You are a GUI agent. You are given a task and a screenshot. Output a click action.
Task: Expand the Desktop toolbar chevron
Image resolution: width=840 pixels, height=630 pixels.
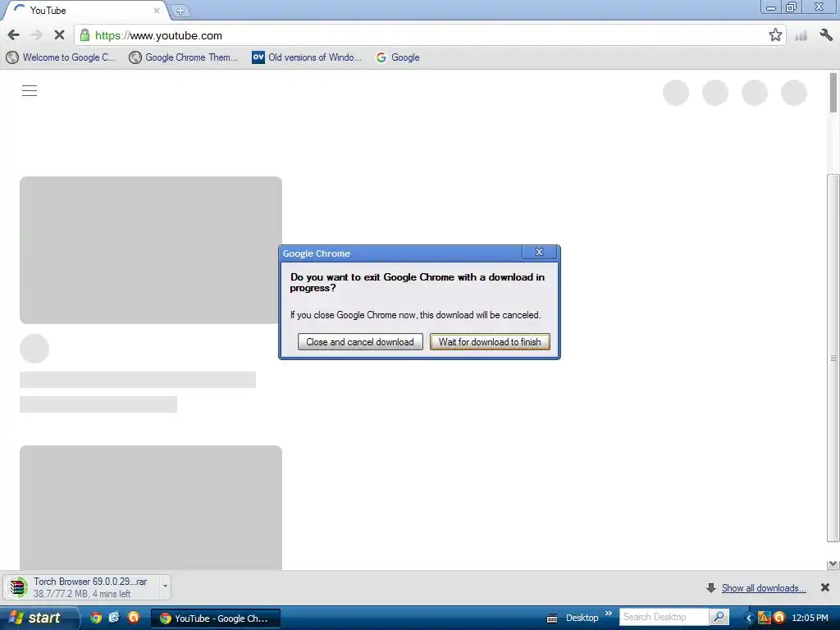pyautogui.click(x=609, y=614)
